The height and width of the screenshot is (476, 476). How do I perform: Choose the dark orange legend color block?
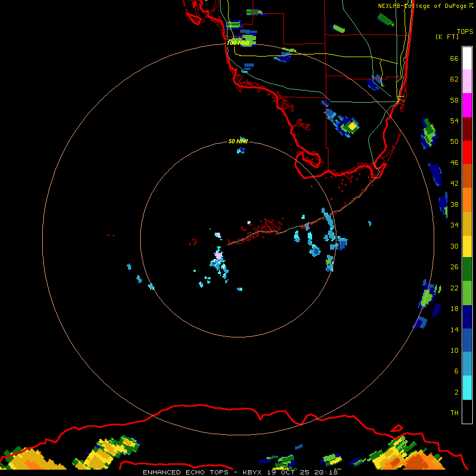467,176
